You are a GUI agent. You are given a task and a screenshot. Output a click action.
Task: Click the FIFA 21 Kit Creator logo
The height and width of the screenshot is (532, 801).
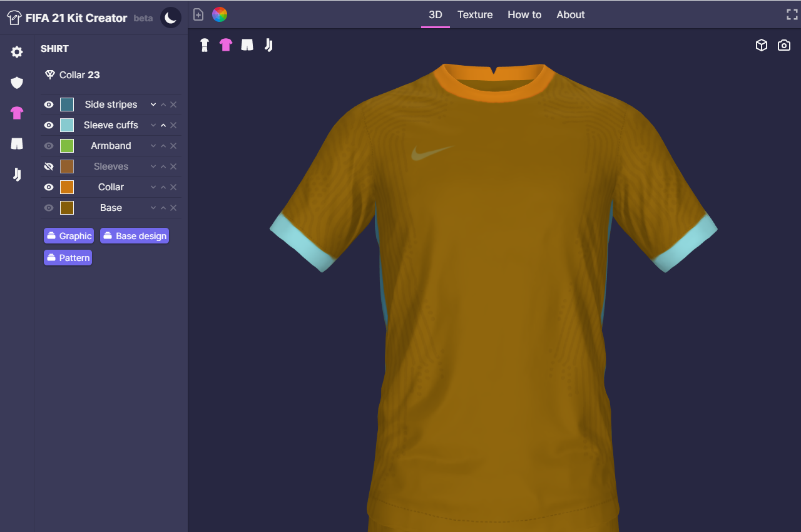pos(66,18)
